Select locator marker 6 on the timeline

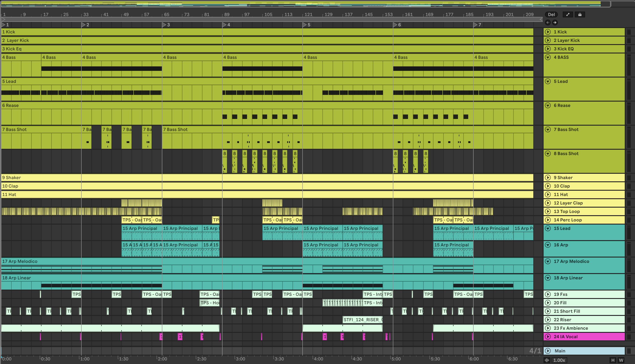(395, 25)
